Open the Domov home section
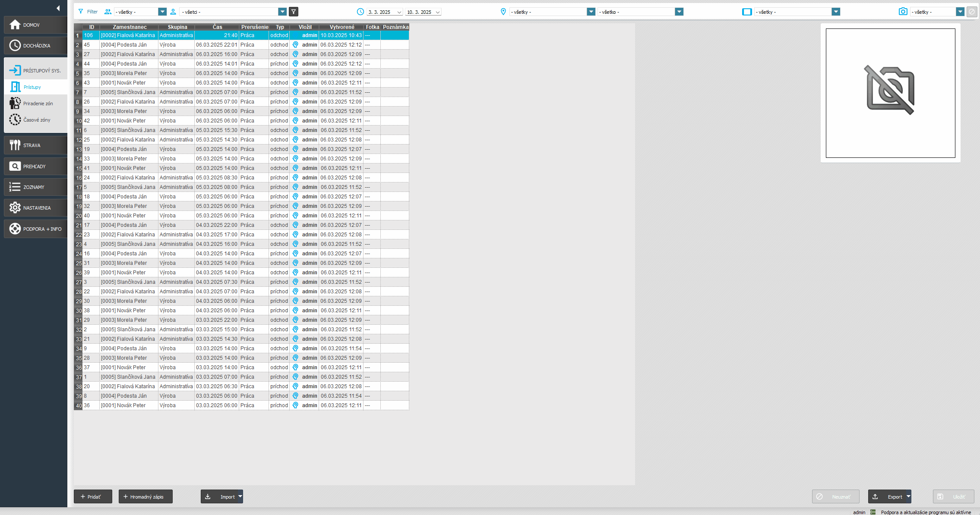Screen dimensions: 980x515 (35, 25)
